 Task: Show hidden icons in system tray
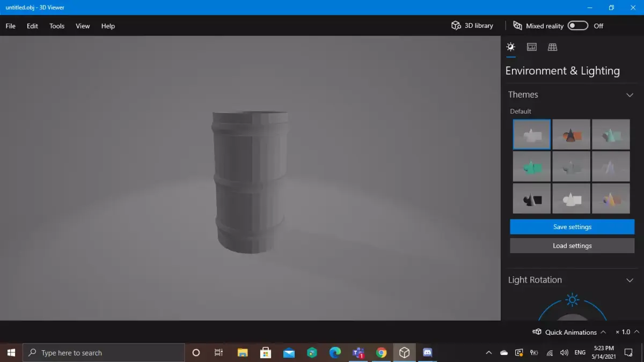pyautogui.click(x=489, y=352)
